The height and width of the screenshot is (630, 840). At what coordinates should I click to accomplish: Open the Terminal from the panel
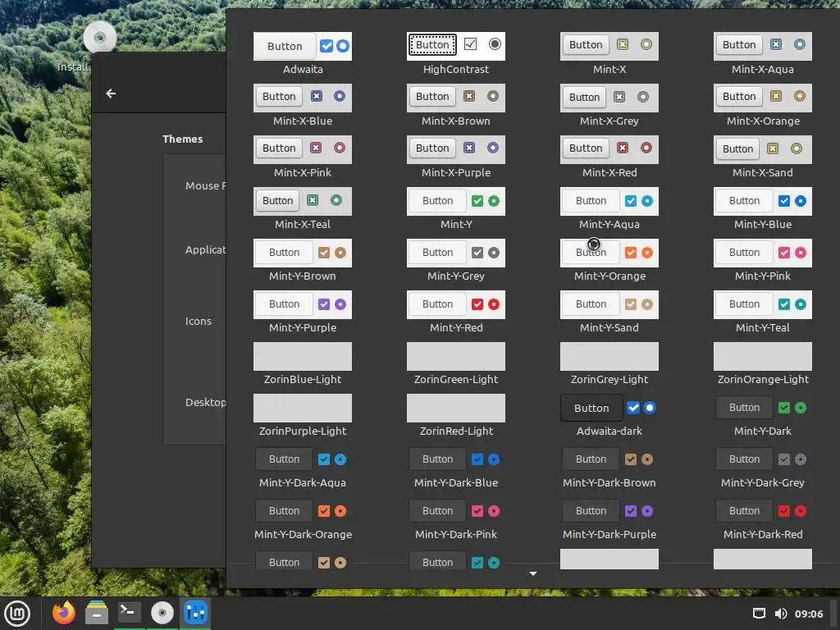pos(129,613)
